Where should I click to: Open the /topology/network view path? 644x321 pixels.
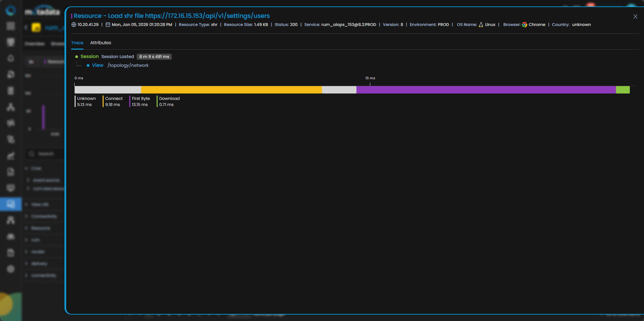click(128, 65)
